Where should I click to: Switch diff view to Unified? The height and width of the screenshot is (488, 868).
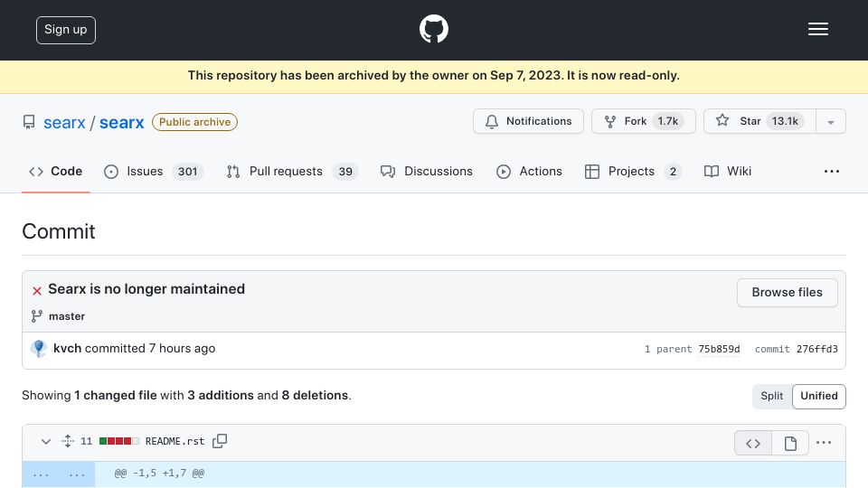[819, 396]
